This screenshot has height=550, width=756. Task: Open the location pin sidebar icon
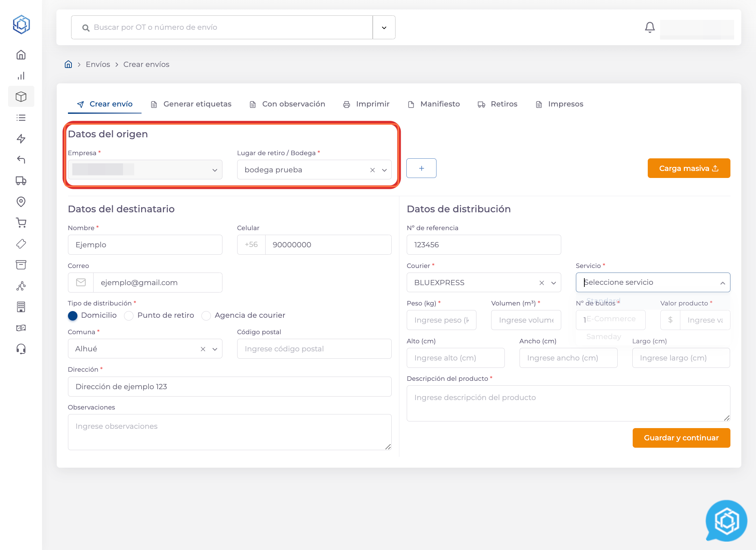coord(21,202)
